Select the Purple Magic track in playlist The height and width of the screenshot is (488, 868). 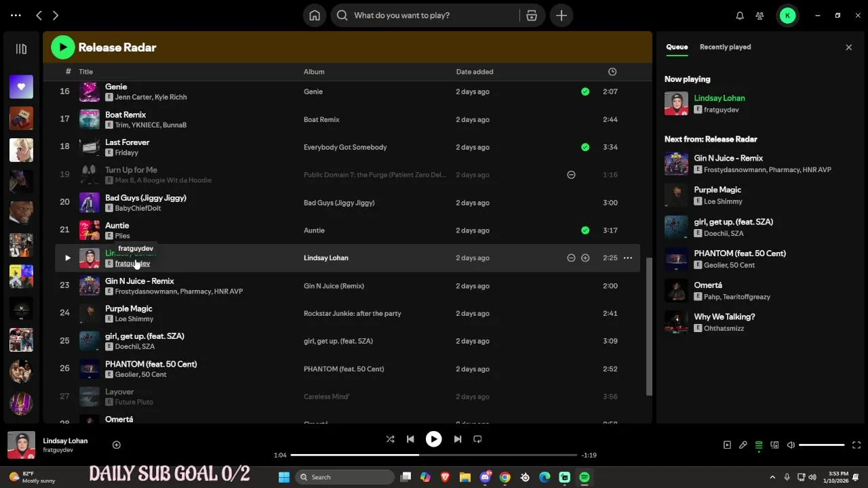[x=347, y=314]
